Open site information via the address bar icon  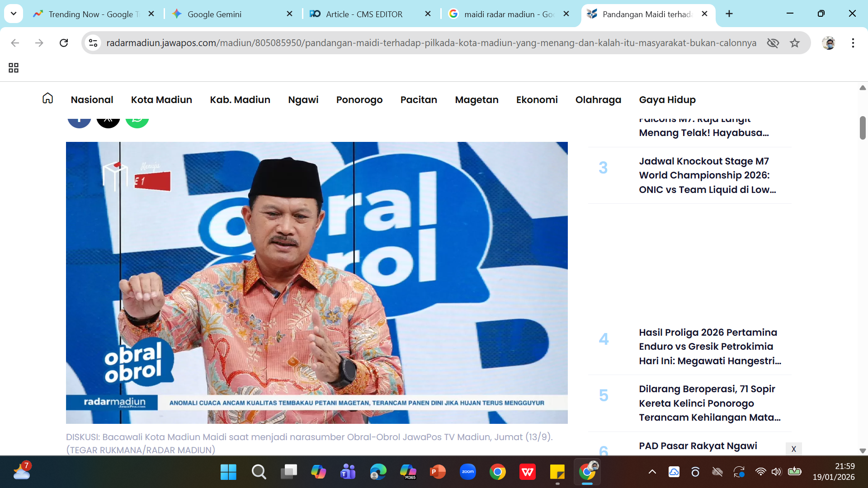[x=93, y=43]
